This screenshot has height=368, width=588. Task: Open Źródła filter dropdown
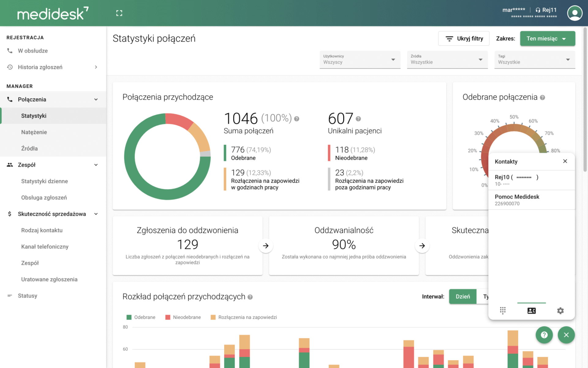coord(447,59)
